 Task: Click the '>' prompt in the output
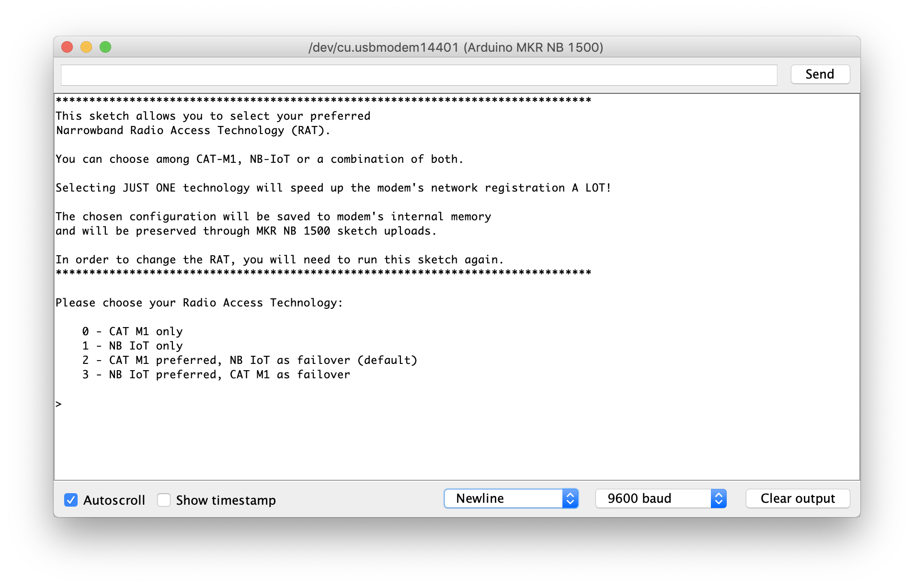point(58,404)
